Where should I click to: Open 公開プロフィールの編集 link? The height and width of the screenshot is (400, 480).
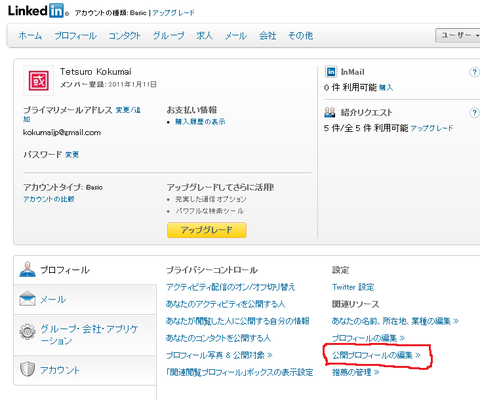click(376, 355)
